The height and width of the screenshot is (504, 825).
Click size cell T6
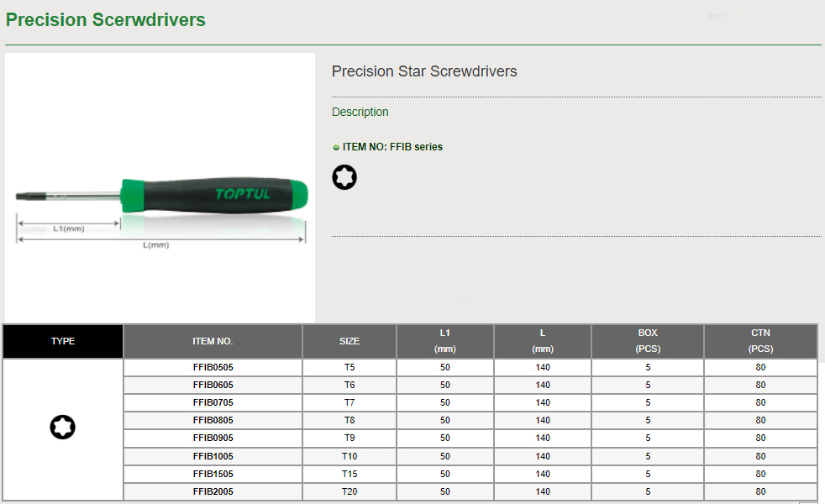[349, 385]
